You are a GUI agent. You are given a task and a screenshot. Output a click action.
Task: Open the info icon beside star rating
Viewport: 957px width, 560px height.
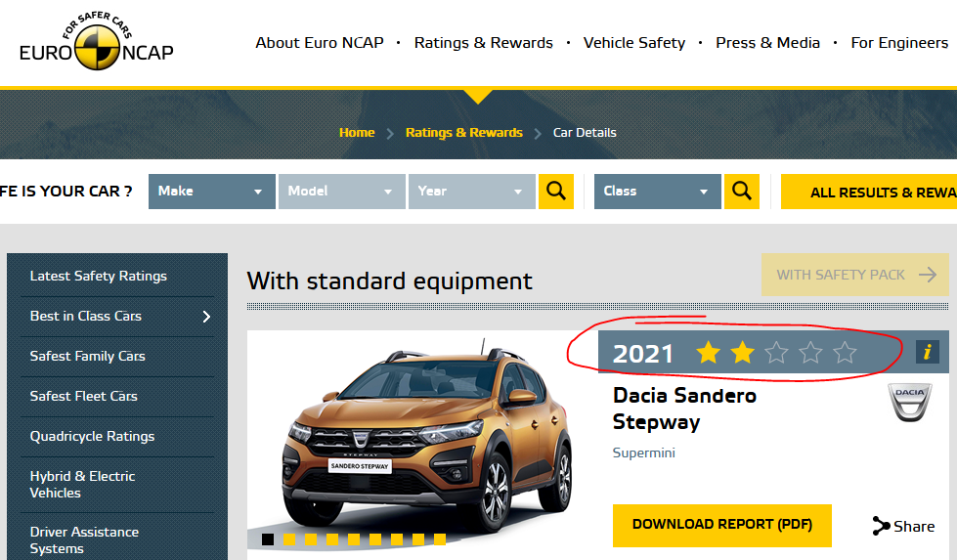(927, 352)
